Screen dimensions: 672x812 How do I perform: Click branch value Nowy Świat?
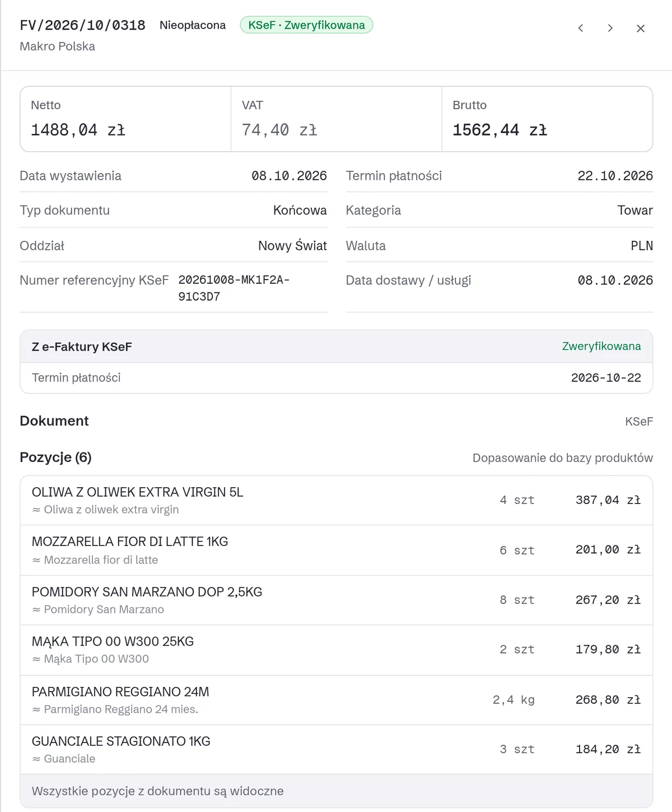[x=292, y=246]
